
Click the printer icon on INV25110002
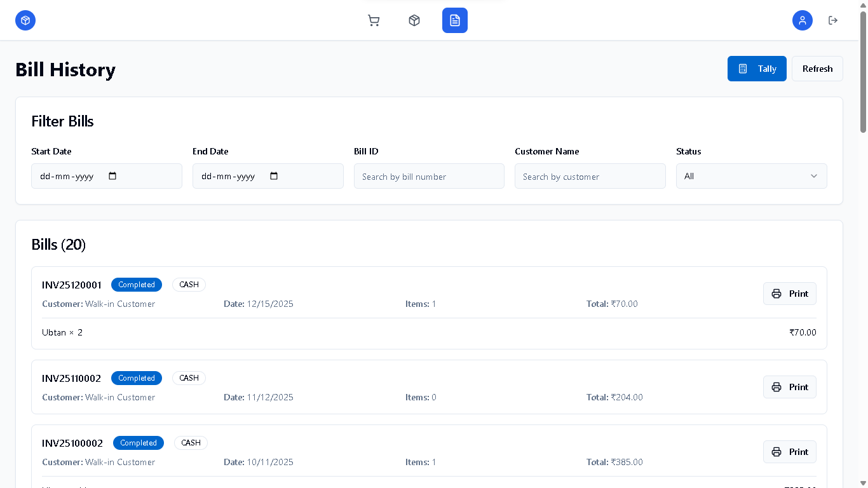776,387
